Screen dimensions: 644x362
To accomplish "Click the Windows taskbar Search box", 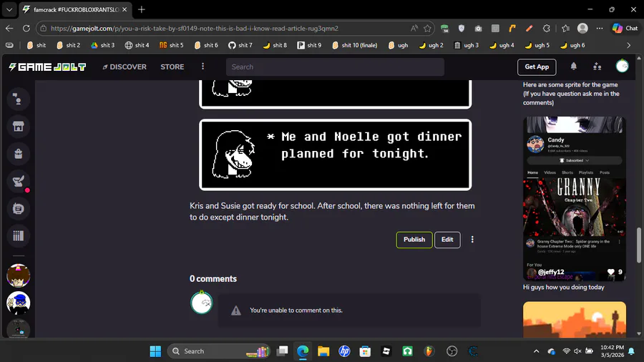I will (218, 351).
